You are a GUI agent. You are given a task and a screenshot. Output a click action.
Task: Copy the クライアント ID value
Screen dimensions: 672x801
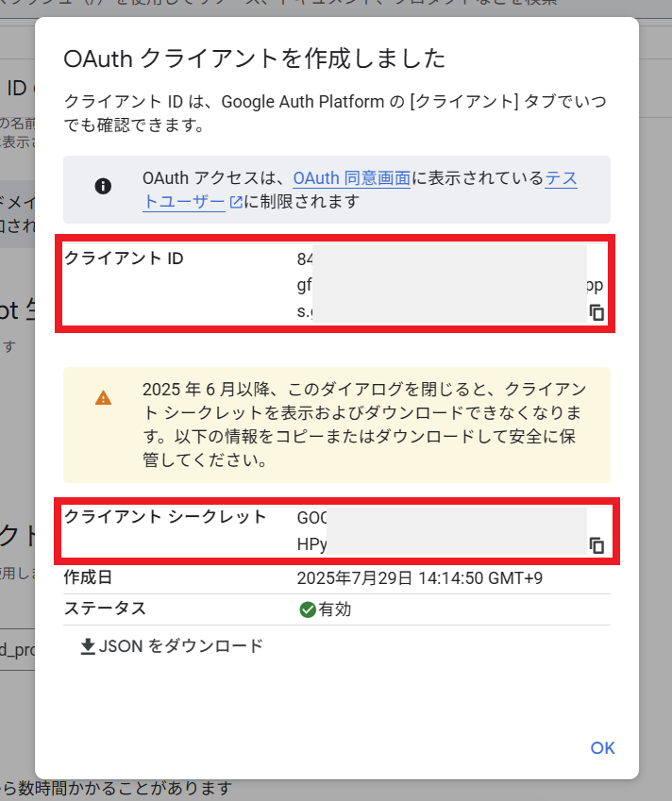[x=596, y=312]
